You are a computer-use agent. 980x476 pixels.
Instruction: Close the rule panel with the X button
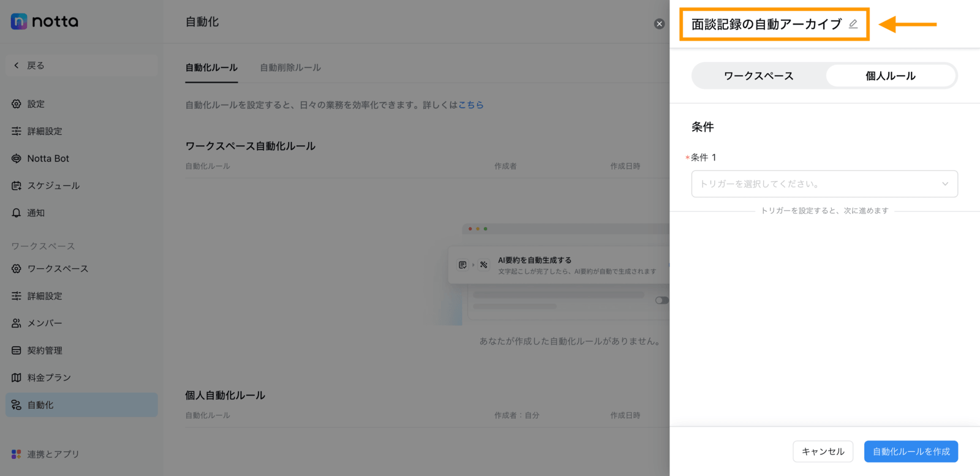659,24
